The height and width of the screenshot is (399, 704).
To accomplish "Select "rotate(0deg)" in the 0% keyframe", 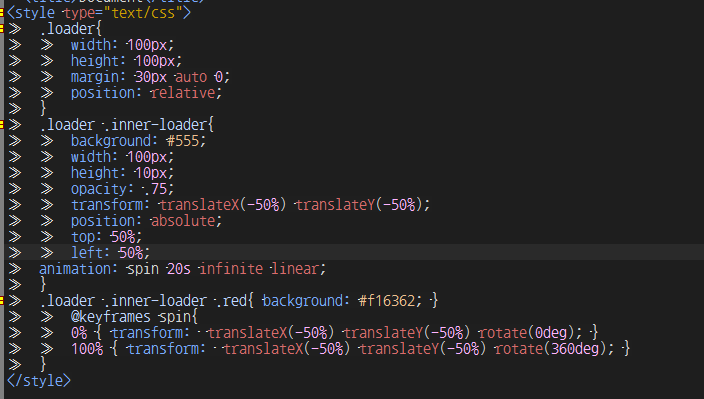I will pos(526,333).
